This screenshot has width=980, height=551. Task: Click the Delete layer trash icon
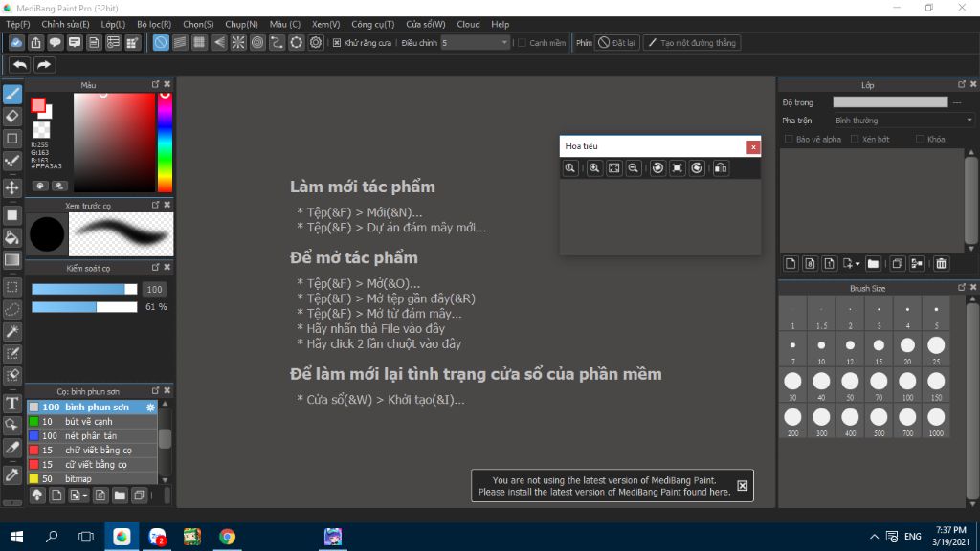[942, 264]
